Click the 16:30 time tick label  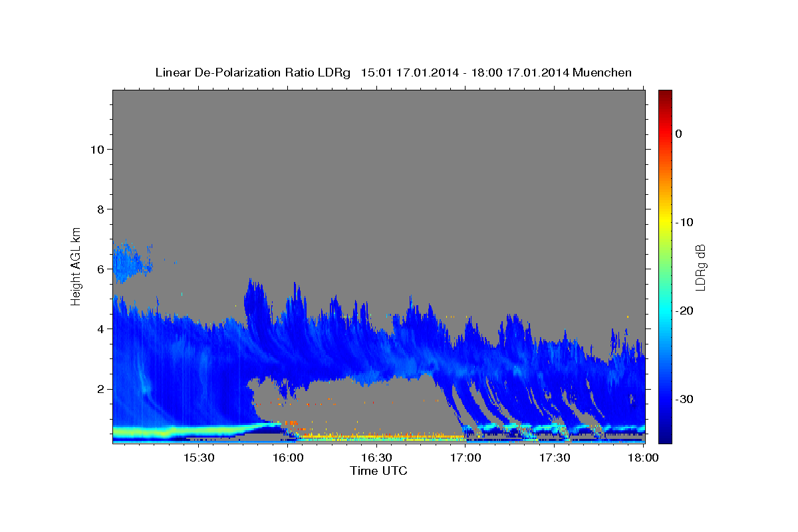tap(377, 458)
